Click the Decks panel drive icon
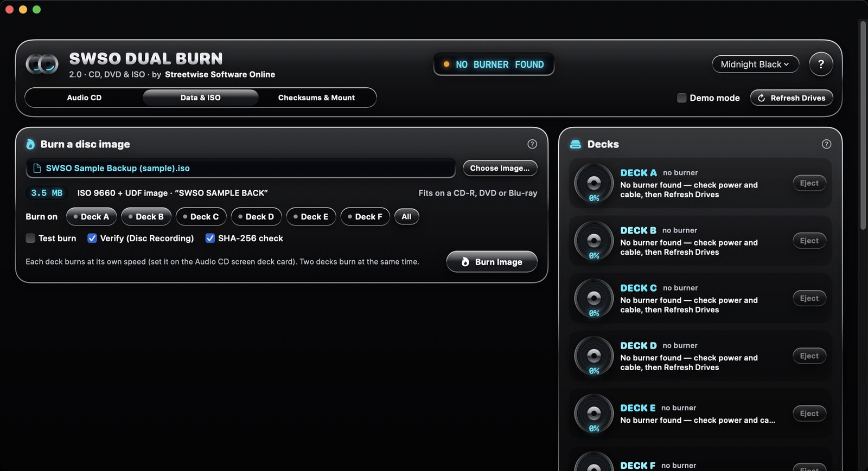The height and width of the screenshot is (471, 868). click(576, 144)
